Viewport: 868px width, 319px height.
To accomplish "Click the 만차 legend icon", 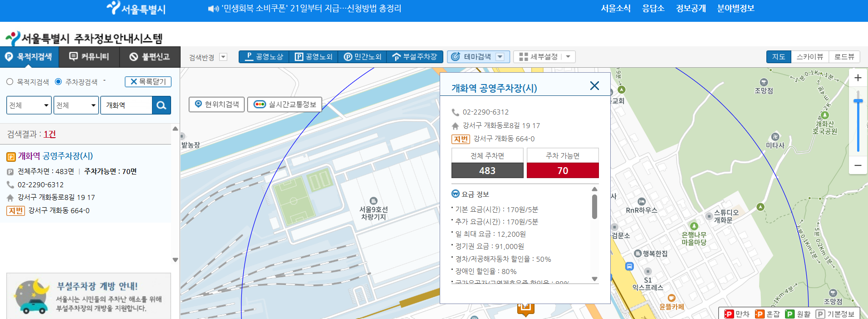I will click(x=729, y=314).
